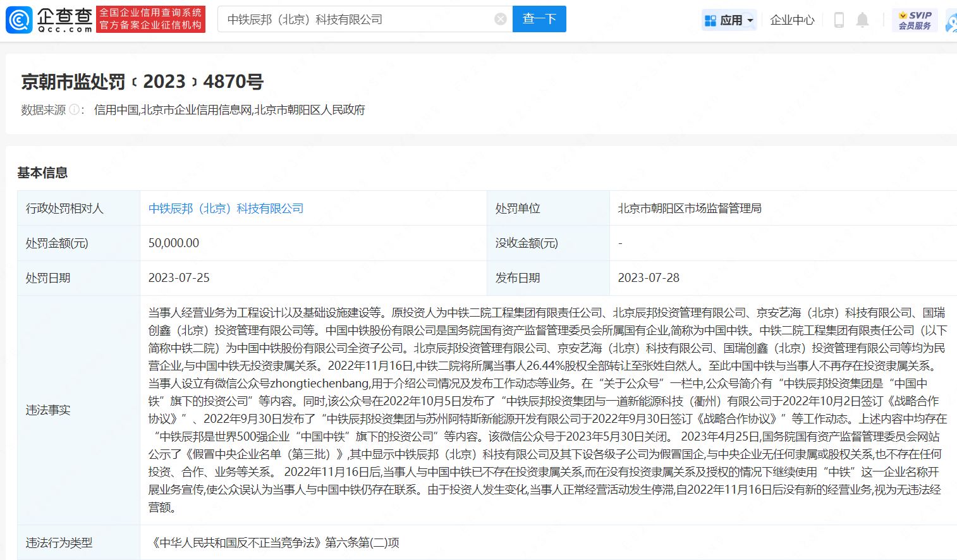Click the info icon next to 数据来源
This screenshot has height=560, width=957.
point(74,109)
